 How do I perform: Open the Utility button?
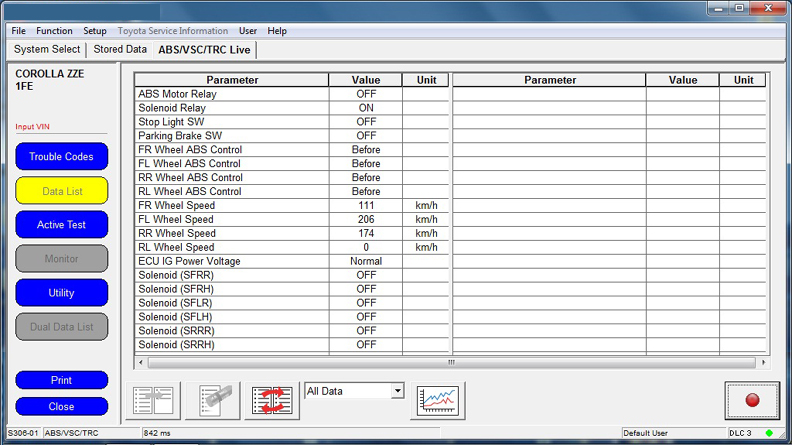62,293
